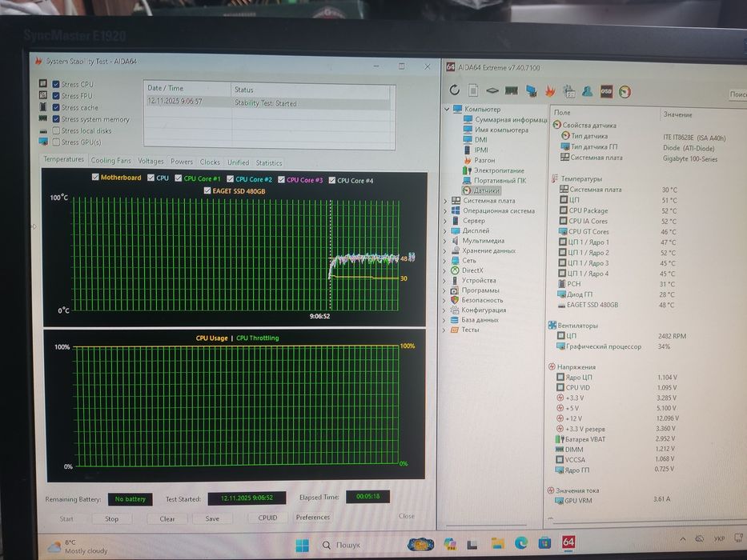Open the OSD panel icon in toolbar

606,91
